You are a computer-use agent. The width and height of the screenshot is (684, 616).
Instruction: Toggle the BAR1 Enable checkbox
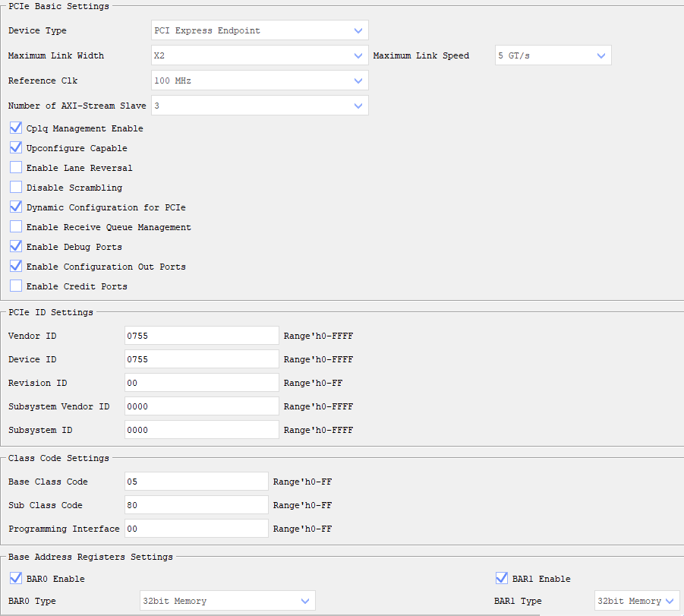click(x=502, y=579)
